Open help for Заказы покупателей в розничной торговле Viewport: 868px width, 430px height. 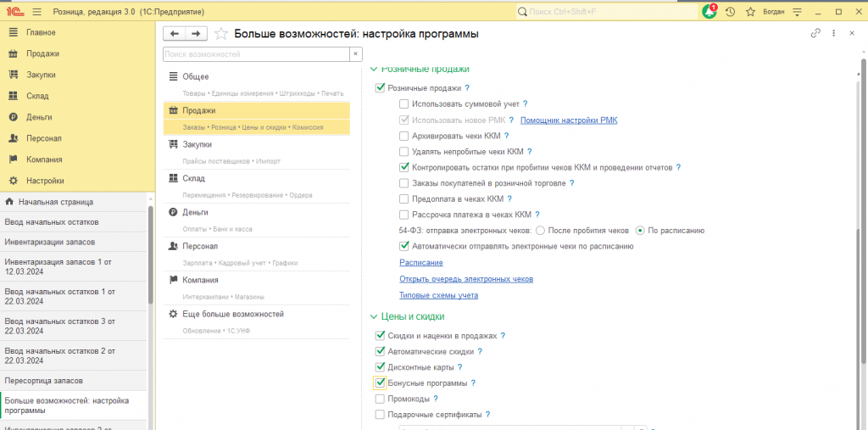572,183
